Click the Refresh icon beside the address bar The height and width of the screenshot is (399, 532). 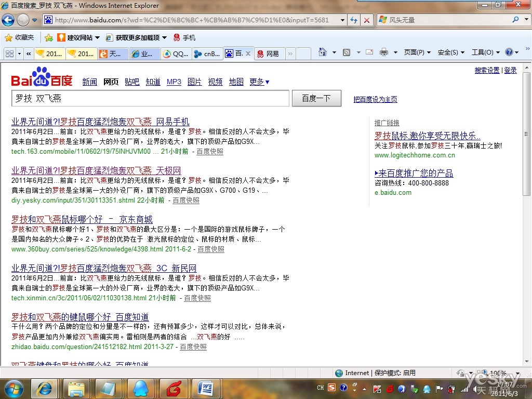pyautogui.click(x=353, y=20)
